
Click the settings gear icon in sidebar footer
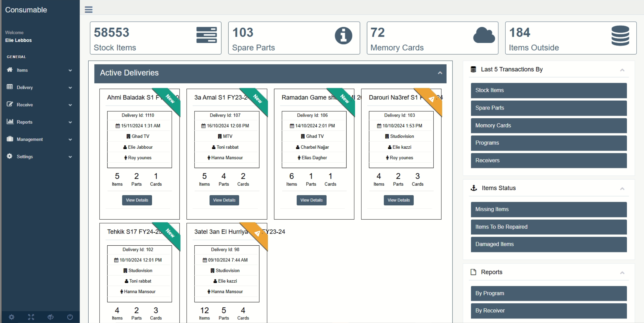click(11, 317)
